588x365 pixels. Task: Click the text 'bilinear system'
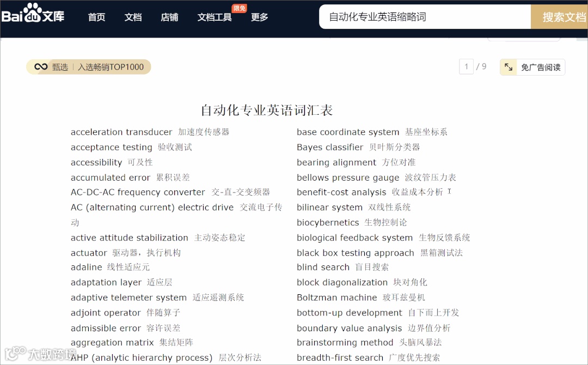coord(329,207)
